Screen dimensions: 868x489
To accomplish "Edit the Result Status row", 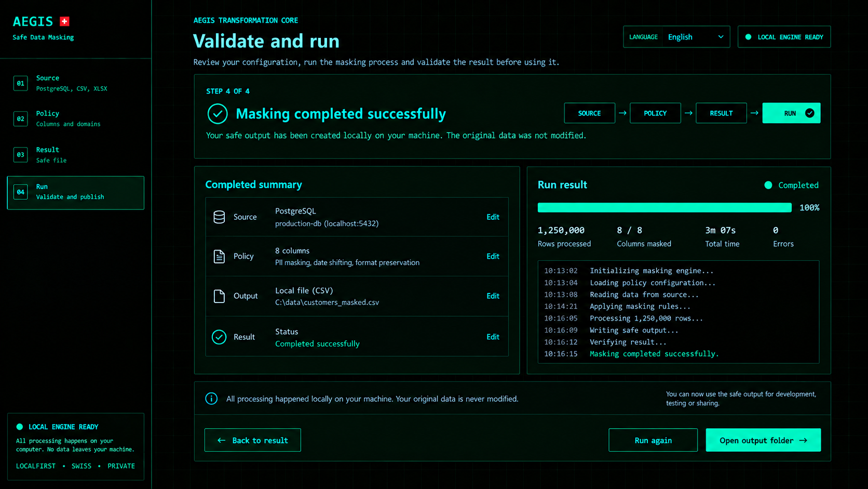I will (493, 337).
